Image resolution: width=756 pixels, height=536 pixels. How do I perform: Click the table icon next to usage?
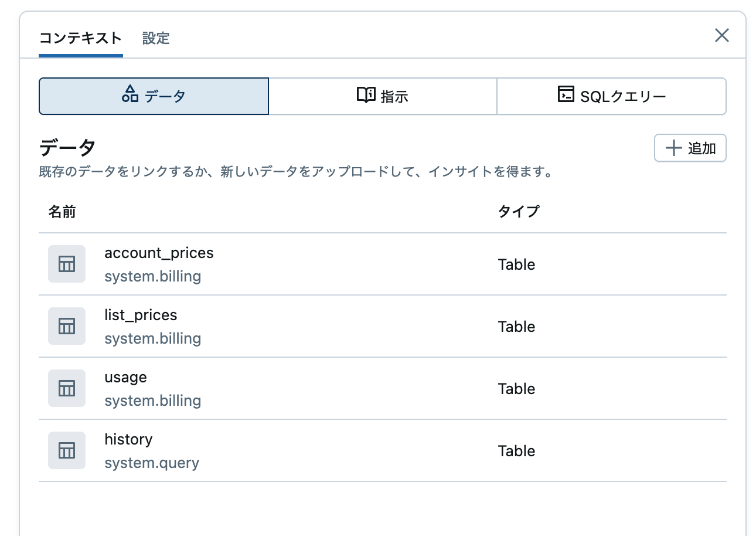[66, 388]
